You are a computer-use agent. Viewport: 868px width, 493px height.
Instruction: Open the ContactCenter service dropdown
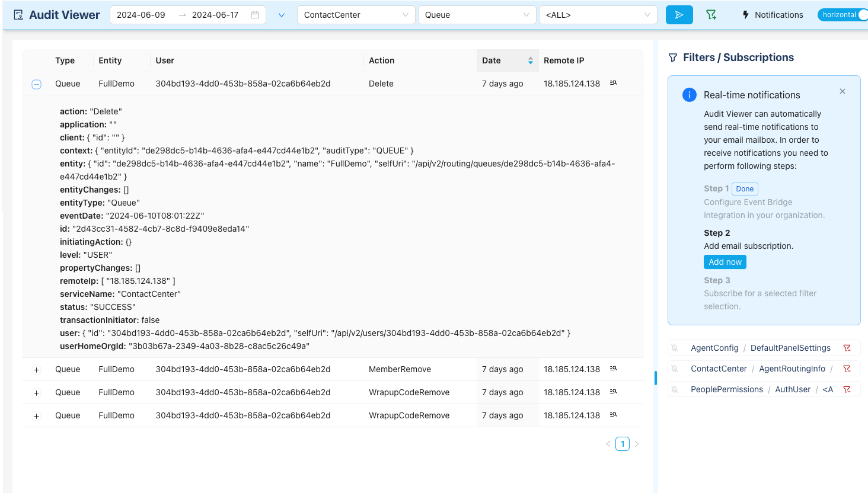356,15
